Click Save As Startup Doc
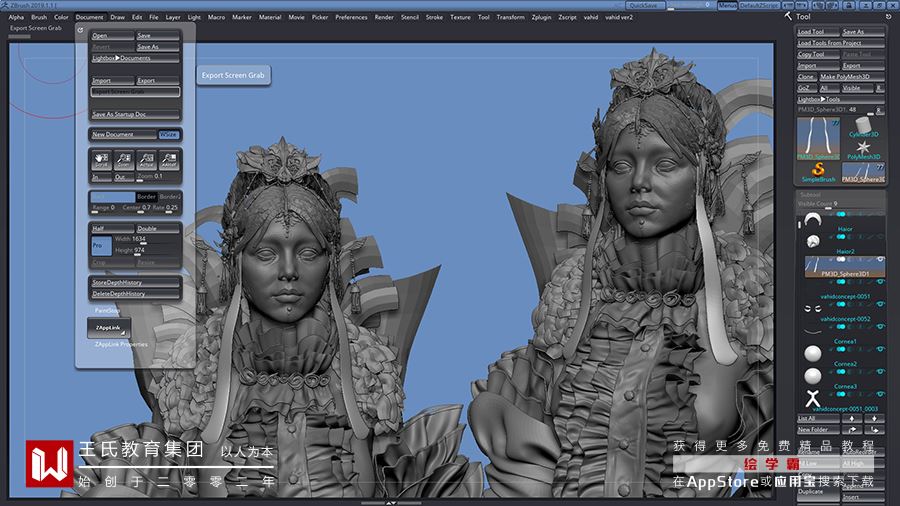The width and height of the screenshot is (900, 506). coord(135,114)
